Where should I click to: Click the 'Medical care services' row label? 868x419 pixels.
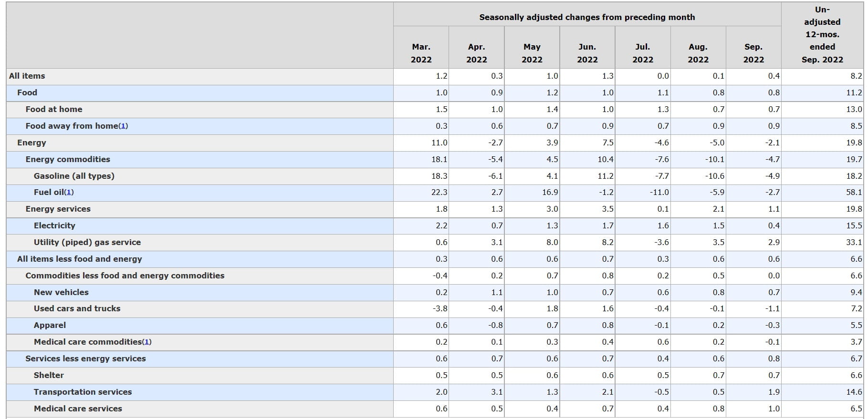point(78,409)
